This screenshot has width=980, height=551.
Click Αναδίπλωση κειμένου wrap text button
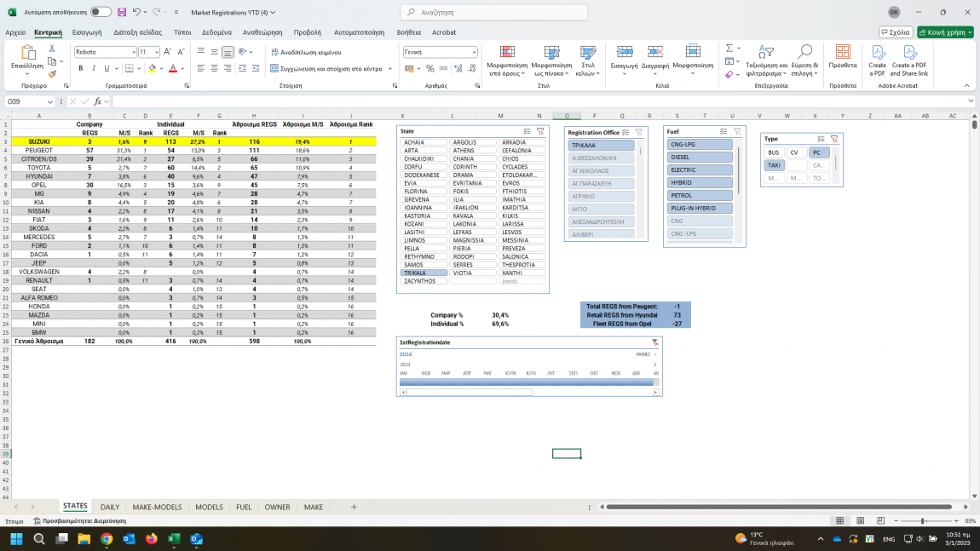pos(307,53)
